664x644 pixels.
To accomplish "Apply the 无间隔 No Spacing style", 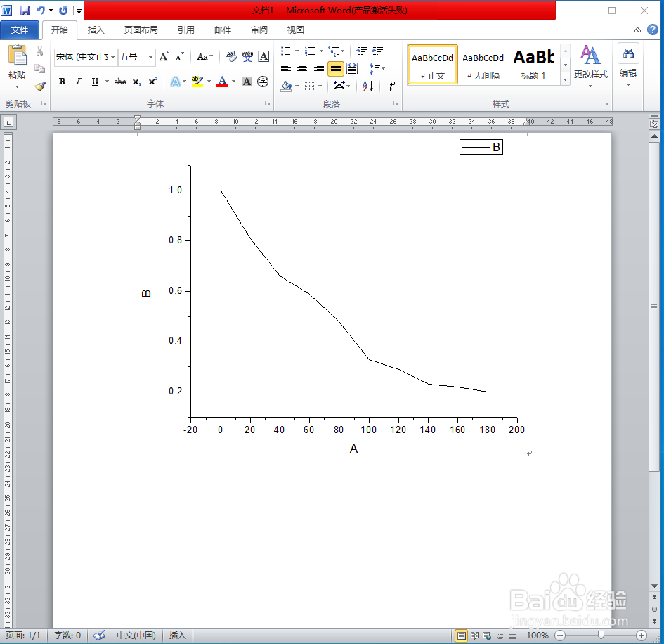I will [x=483, y=65].
